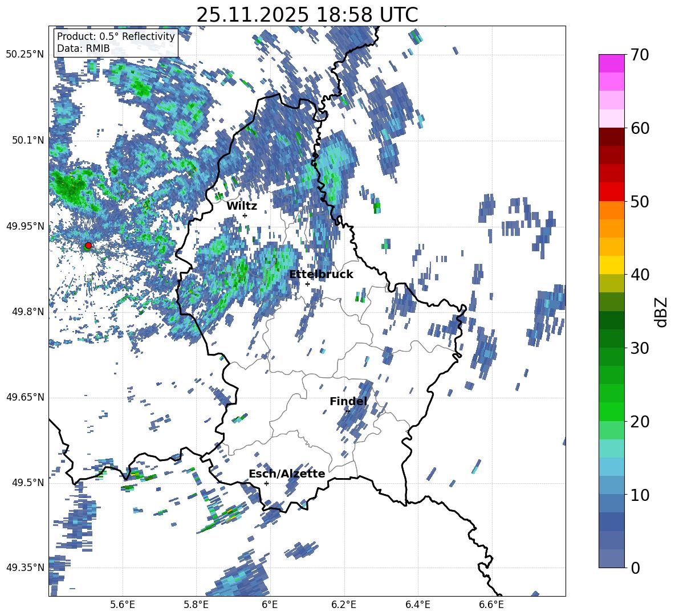The height and width of the screenshot is (616, 675).
Task: Click the 5.6°E longitude label
Action: point(123,605)
